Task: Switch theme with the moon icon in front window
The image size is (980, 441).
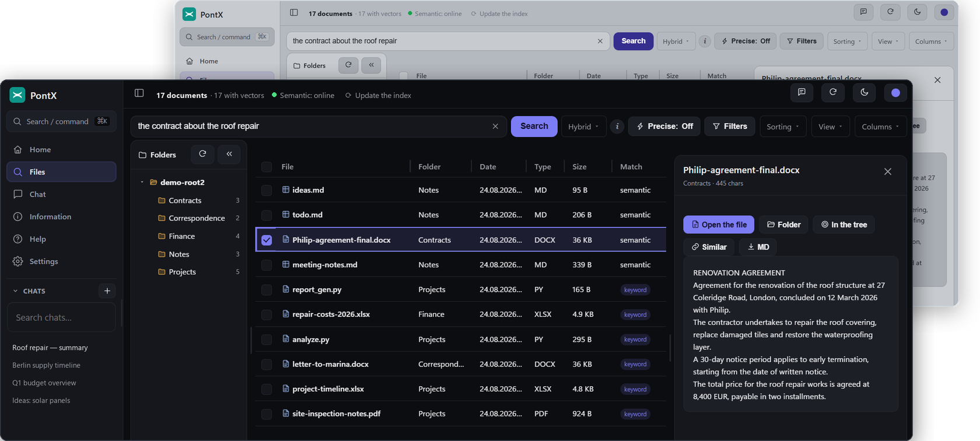Action: (x=864, y=92)
